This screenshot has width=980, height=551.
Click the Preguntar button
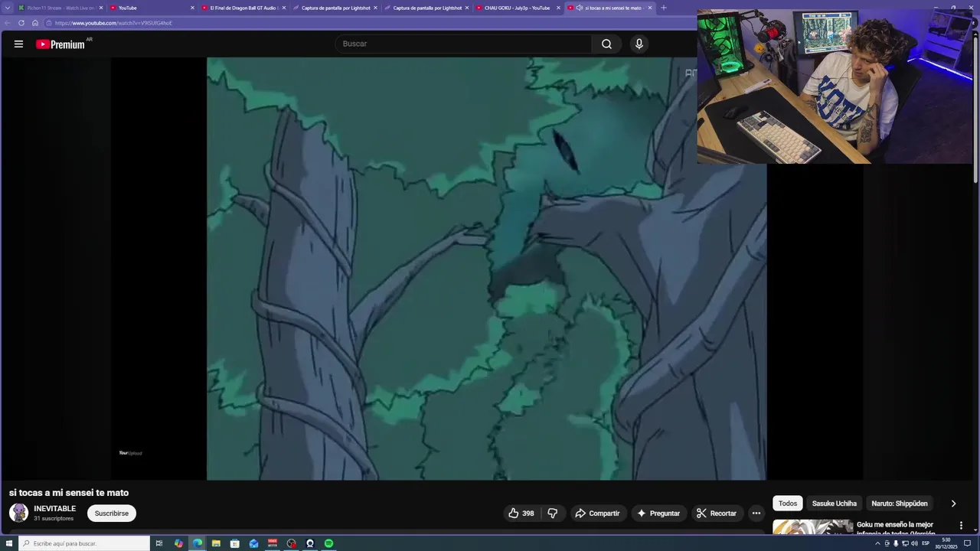click(658, 514)
